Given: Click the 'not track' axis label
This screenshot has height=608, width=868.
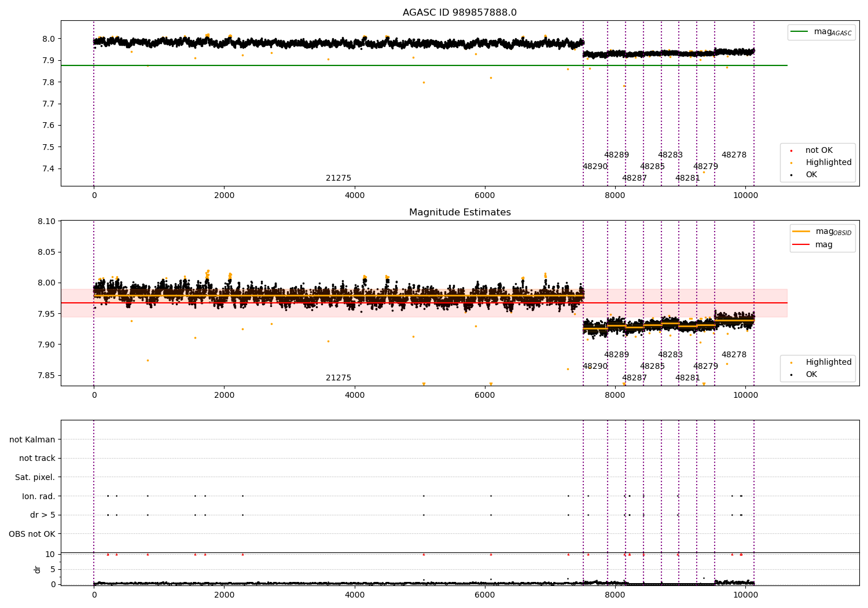Looking at the screenshot, I should click(x=37, y=459).
